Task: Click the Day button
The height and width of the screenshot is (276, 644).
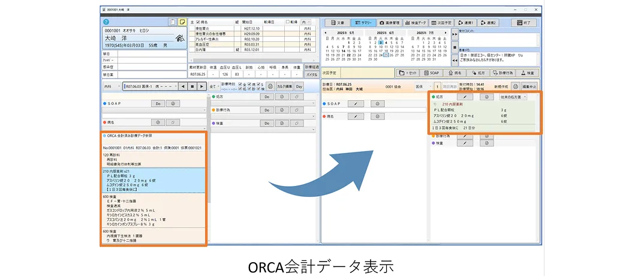Action: (x=299, y=86)
